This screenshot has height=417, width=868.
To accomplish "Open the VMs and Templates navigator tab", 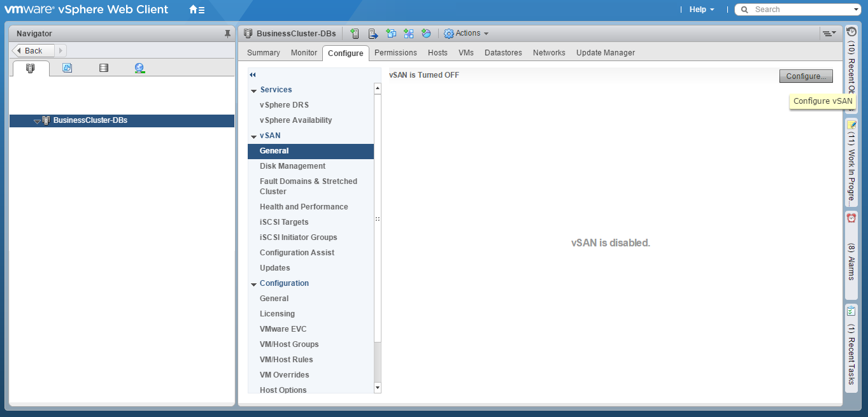I will pos(68,68).
